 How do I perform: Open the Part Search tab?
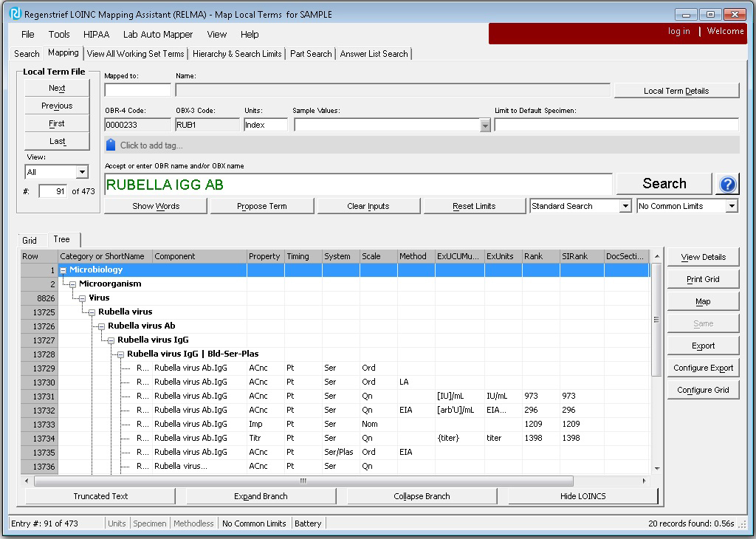[311, 53]
